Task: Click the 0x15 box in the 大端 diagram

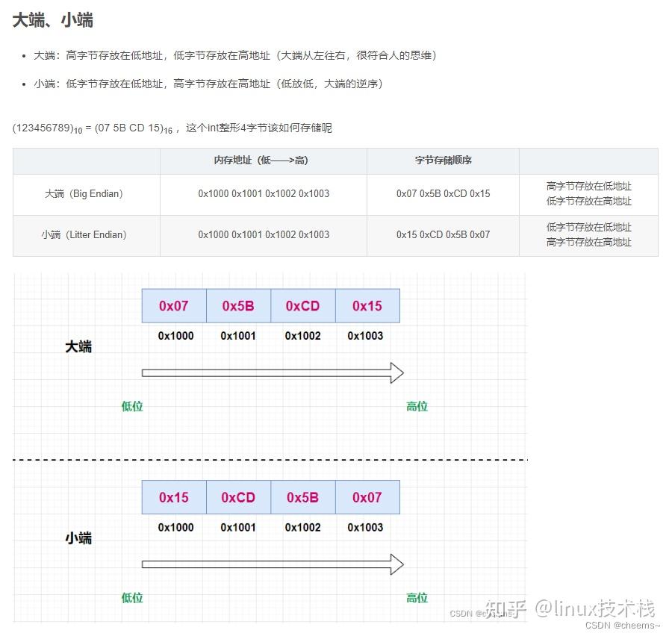Action: tap(367, 305)
